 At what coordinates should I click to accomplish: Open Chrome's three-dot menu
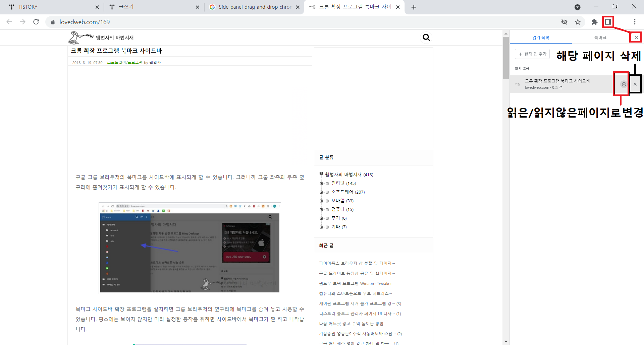(x=635, y=22)
